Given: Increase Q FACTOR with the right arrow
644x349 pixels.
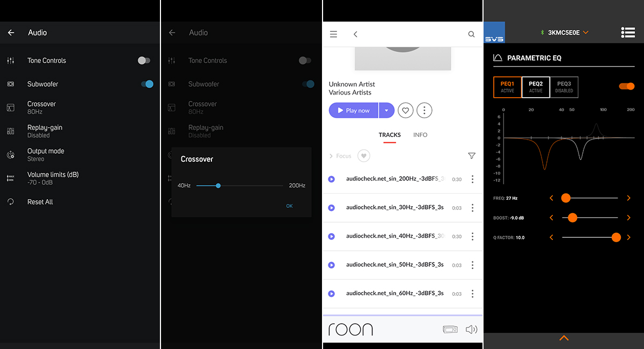Looking at the screenshot, I should click(x=629, y=237).
